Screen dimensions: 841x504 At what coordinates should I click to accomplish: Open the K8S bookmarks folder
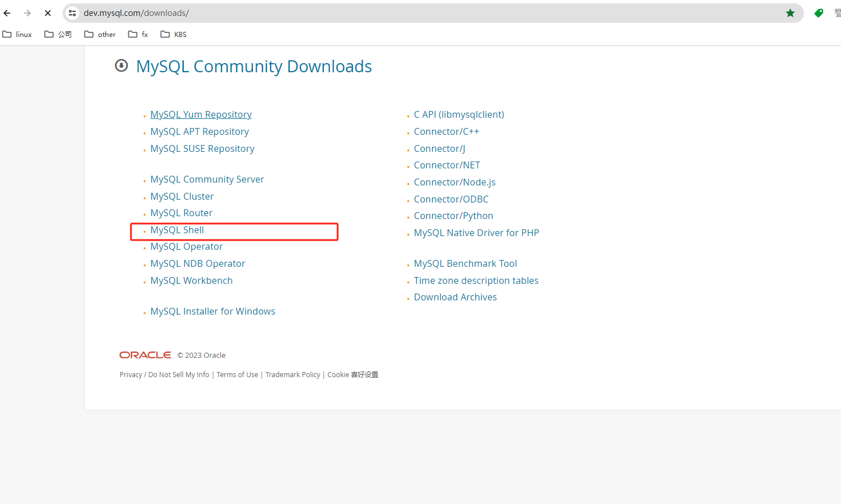[x=173, y=34]
